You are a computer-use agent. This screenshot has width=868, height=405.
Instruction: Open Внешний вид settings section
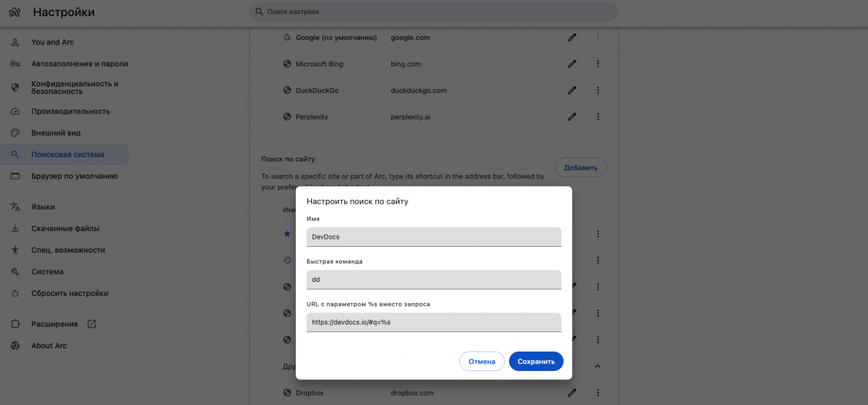point(66,133)
